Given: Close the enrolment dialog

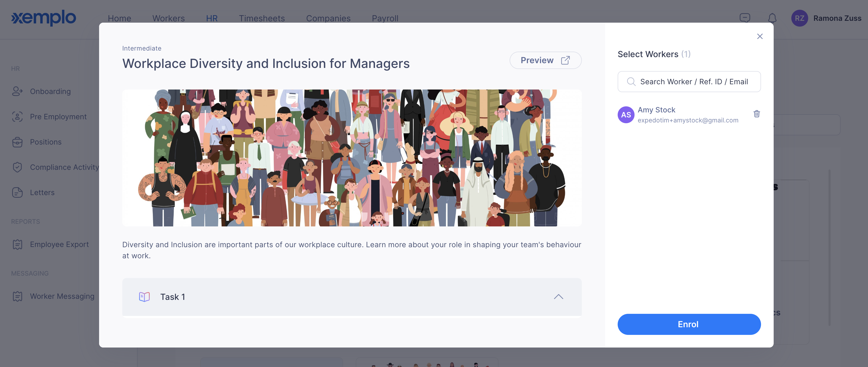Looking at the screenshot, I should 759,36.
